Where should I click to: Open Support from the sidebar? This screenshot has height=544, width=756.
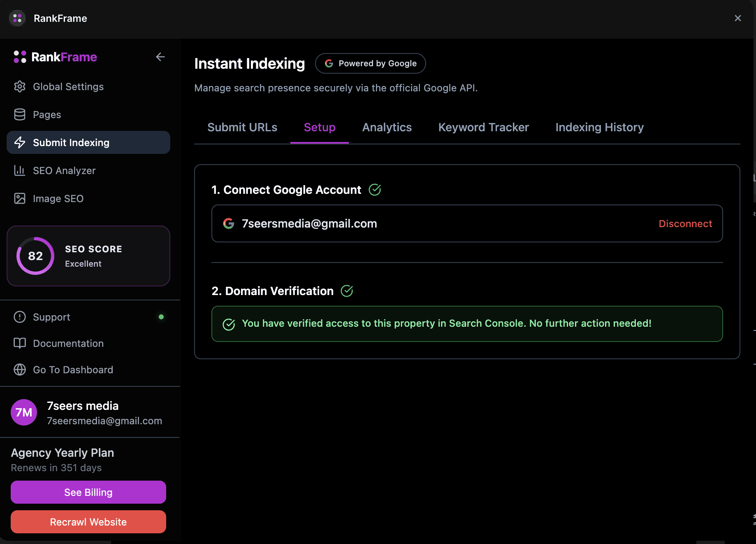point(88,317)
